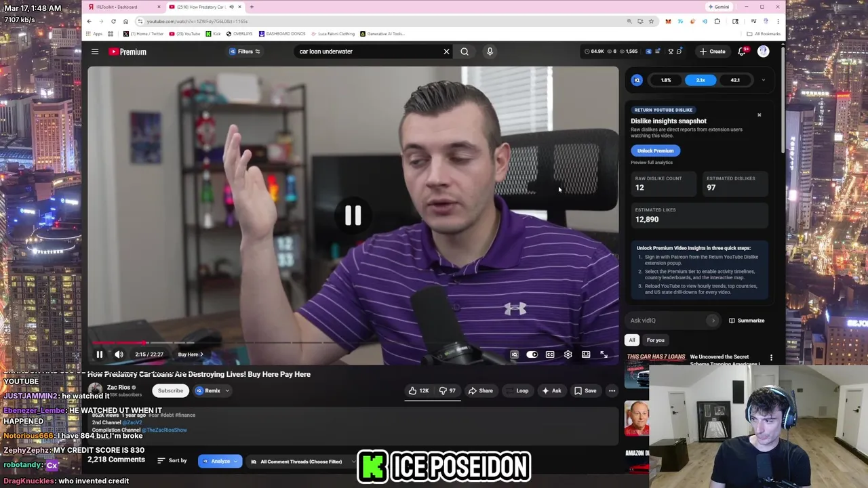The image size is (868, 488).
Task: Open the account avatar menu
Action: 763,52
